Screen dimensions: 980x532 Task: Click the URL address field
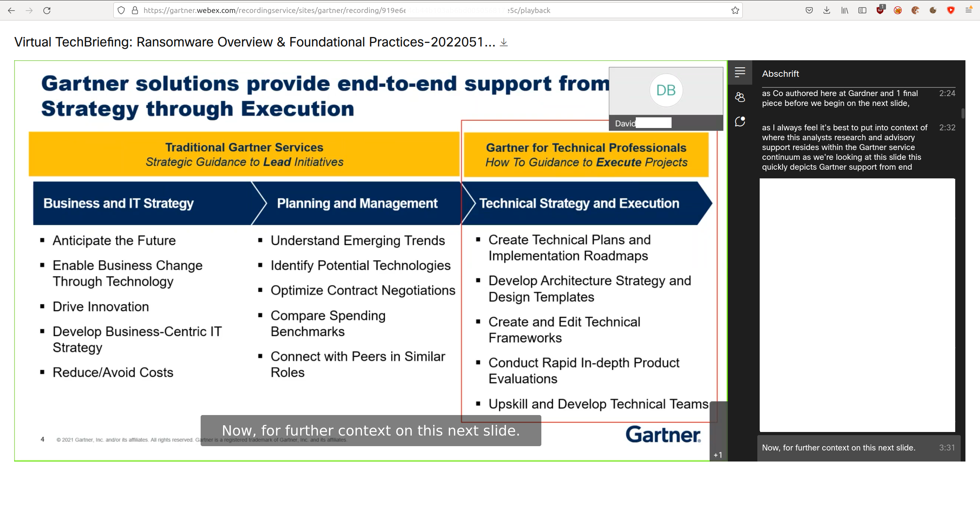[x=393, y=10]
